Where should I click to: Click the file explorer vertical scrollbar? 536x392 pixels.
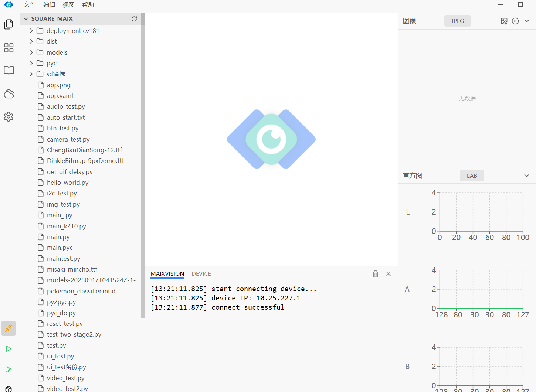143,166
